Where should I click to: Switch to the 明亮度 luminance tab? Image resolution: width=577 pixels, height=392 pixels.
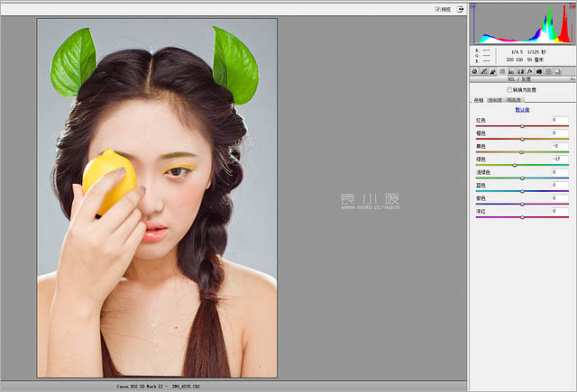point(513,100)
